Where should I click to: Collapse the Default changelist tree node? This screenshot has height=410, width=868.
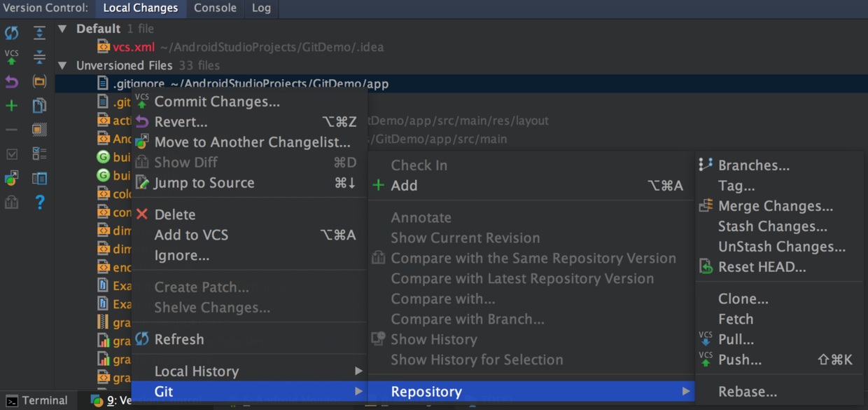[63, 29]
